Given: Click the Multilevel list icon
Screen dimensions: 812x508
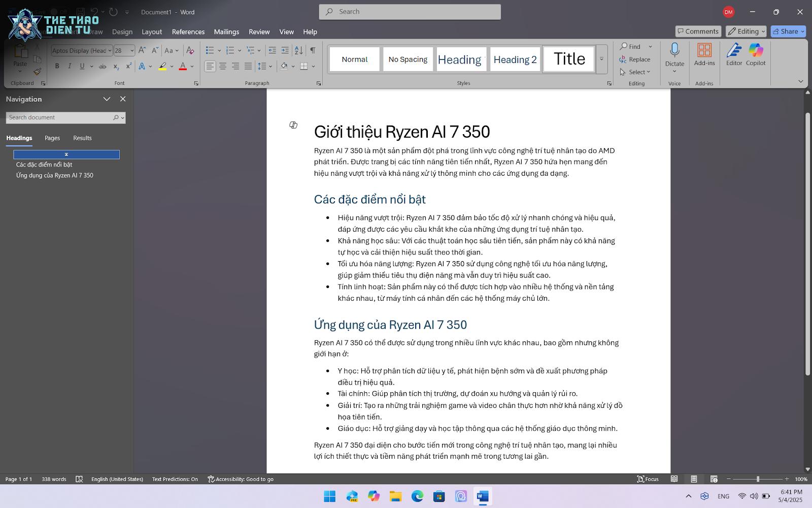Looking at the screenshot, I should [x=250, y=50].
